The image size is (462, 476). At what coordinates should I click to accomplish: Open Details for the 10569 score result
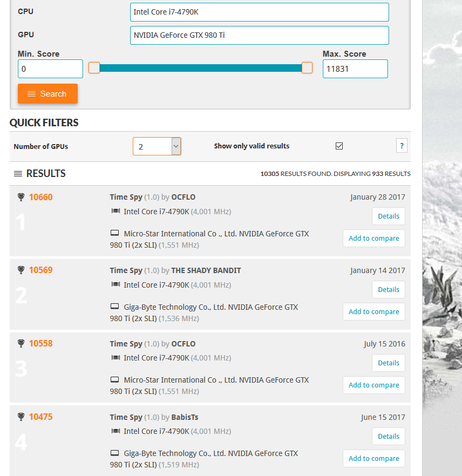click(389, 290)
